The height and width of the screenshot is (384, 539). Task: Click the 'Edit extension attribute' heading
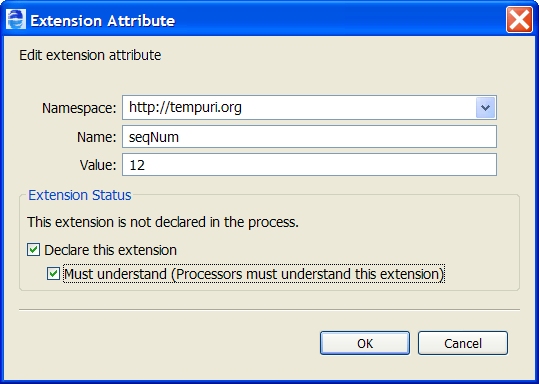tap(90, 55)
